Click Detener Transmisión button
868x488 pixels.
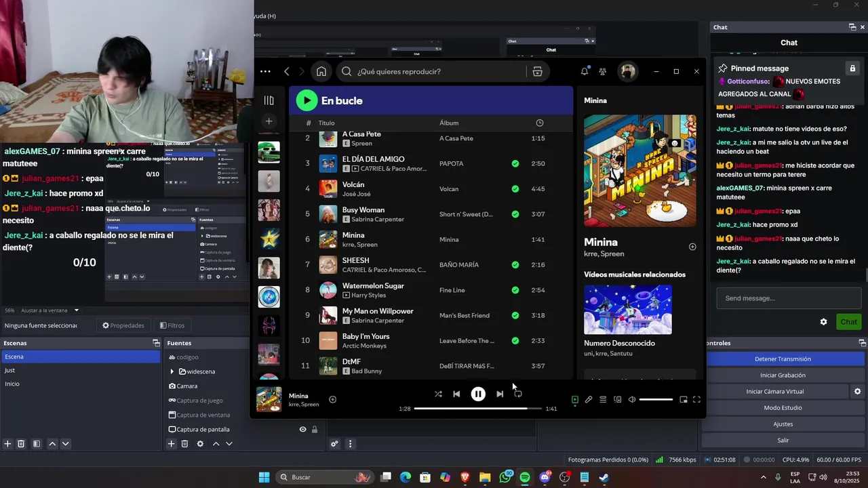(783, 359)
